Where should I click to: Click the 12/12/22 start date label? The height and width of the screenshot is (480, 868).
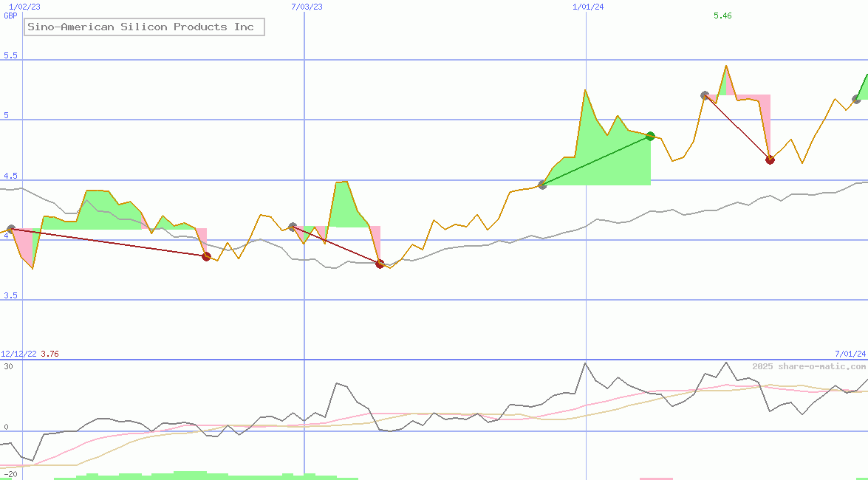(x=18, y=354)
